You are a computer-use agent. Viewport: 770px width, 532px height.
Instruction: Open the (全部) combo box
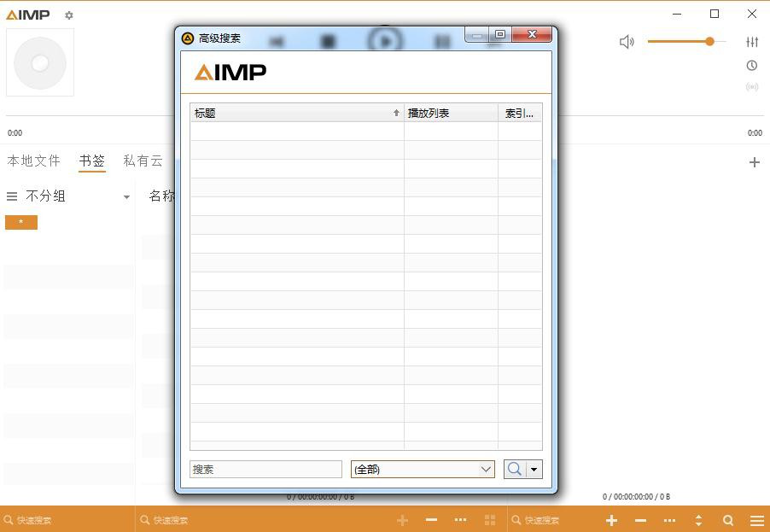423,469
